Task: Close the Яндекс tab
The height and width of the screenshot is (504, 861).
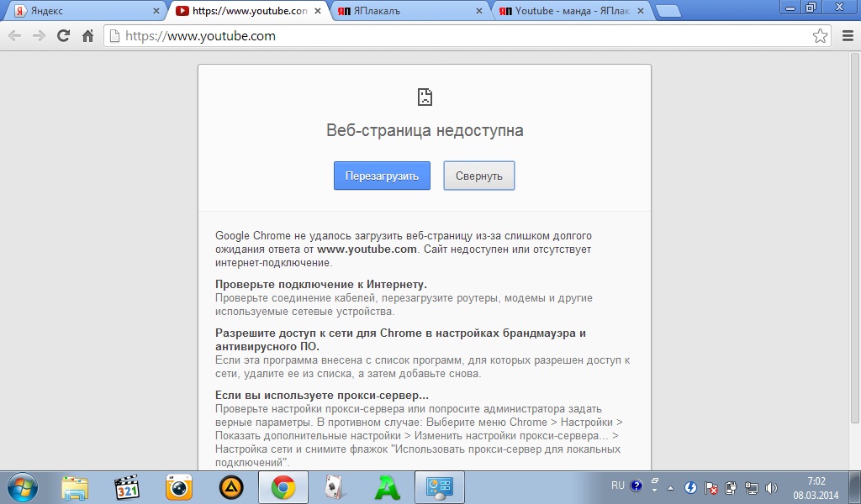Action: click(156, 11)
